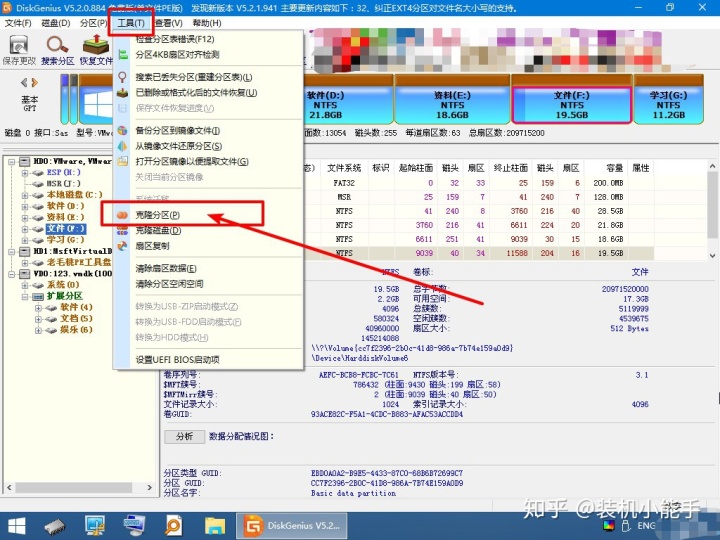
Task: Click the 分析 button
Action: (x=185, y=436)
